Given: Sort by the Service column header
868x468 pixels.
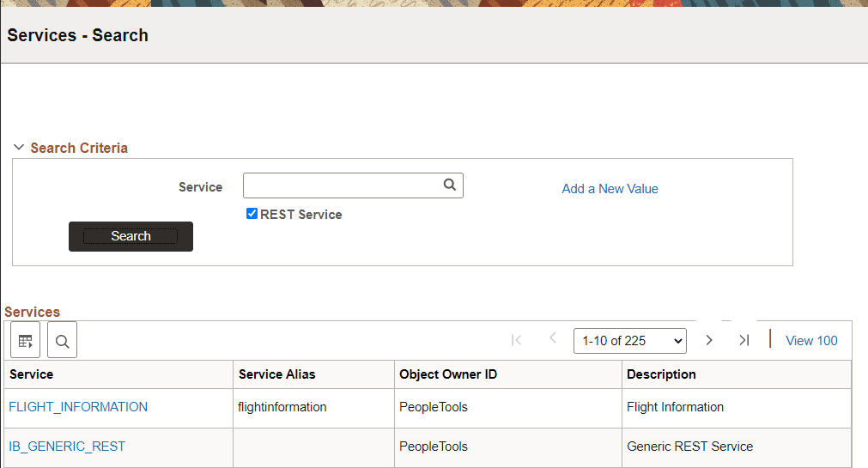Looking at the screenshot, I should 32,374.
